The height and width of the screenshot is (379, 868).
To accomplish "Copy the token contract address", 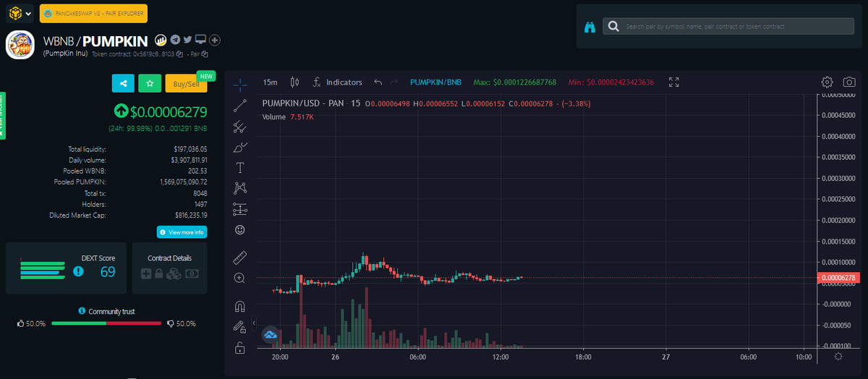I will pyautogui.click(x=179, y=54).
